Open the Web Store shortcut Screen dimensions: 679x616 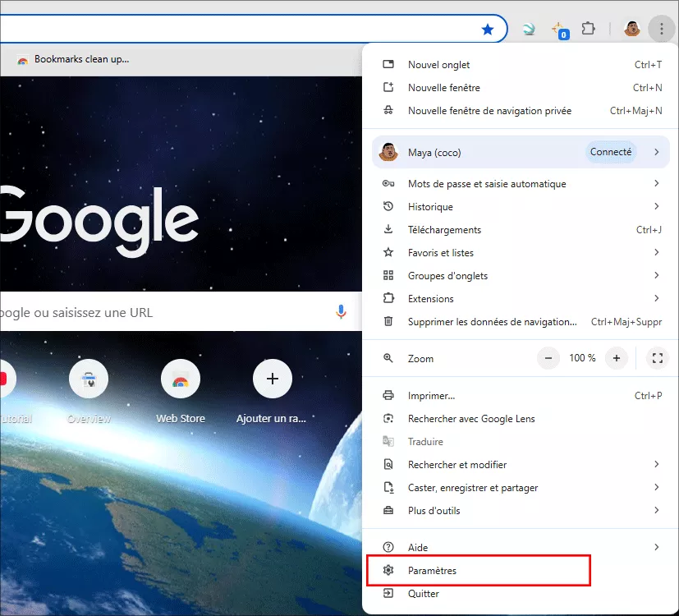pos(181,379)
